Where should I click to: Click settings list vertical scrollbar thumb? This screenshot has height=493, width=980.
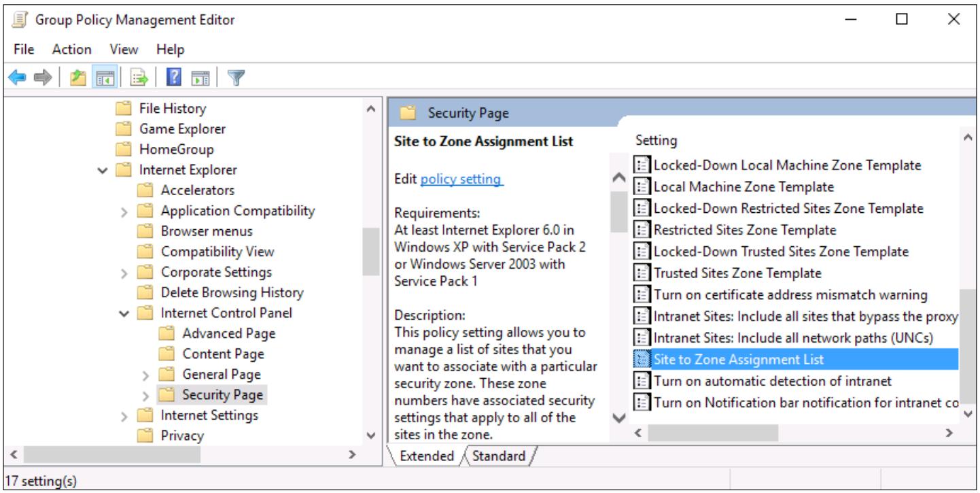tap(968, 347)
